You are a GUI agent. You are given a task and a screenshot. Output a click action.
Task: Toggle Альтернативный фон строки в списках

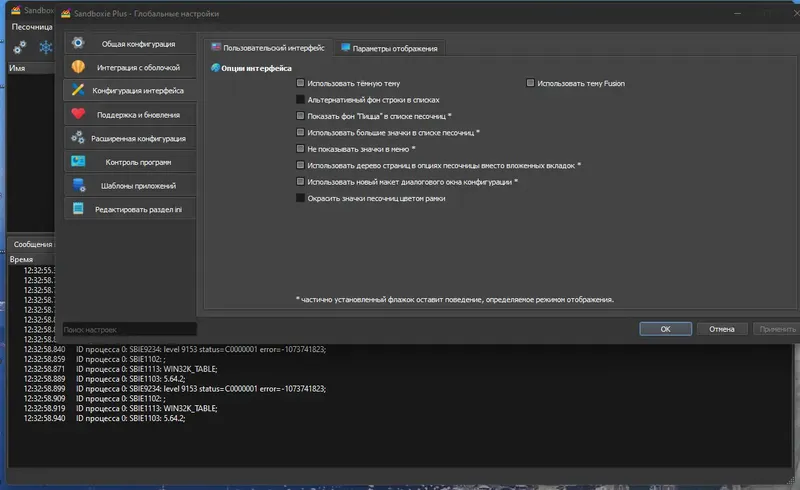point(300,99)
